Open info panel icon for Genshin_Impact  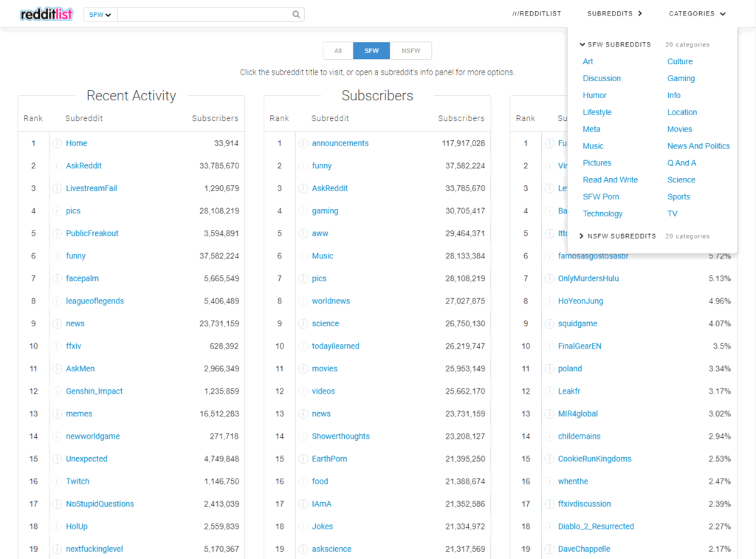click(57, 391)
